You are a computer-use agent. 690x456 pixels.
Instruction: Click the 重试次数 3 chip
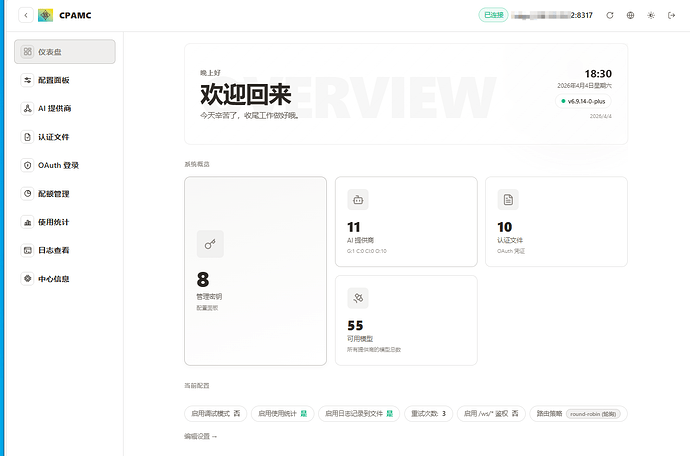[x=429, y=413]
